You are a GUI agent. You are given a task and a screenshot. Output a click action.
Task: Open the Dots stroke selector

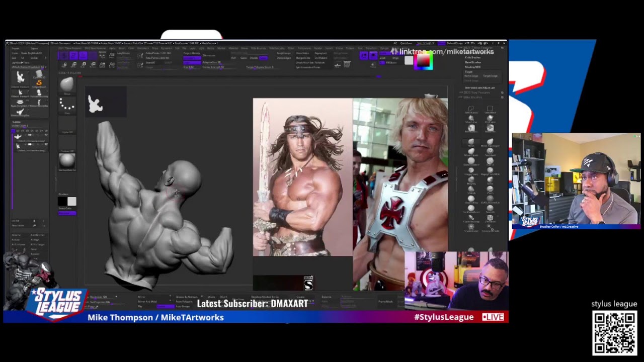(67, 106)
